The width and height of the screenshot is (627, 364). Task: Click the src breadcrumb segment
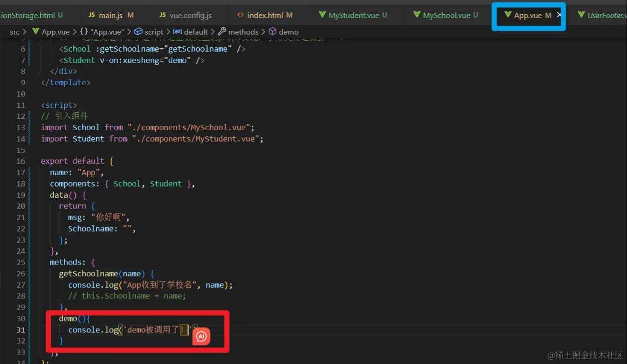pyautogui.click(x=15, y=32)
